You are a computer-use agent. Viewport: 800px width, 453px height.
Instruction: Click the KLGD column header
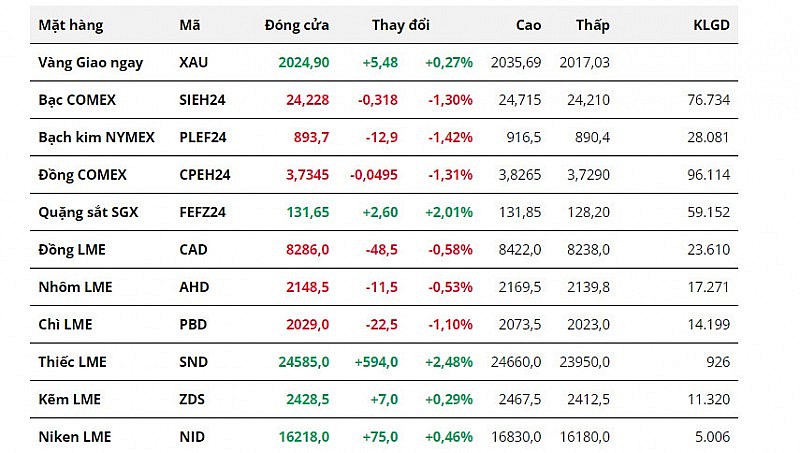[711, 25]
